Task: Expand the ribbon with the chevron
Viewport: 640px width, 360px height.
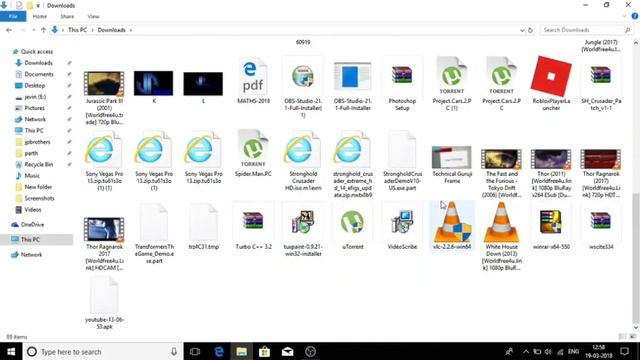Action: (x=624, y=16)
